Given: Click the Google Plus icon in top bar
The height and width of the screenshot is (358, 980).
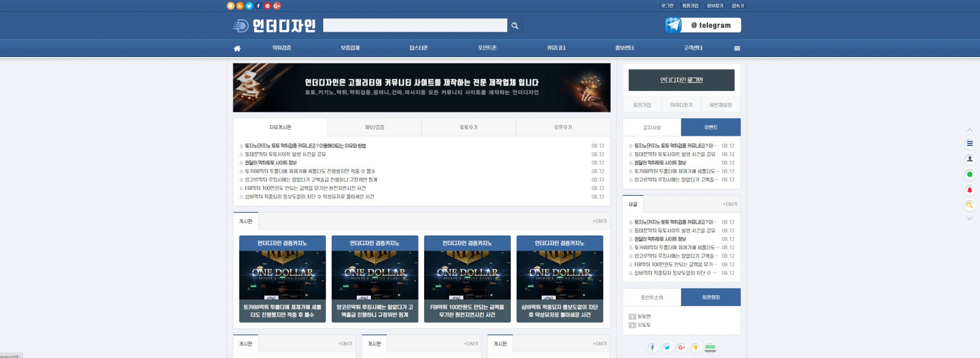Looking at the screenshot, I should (x=277, y=6).
